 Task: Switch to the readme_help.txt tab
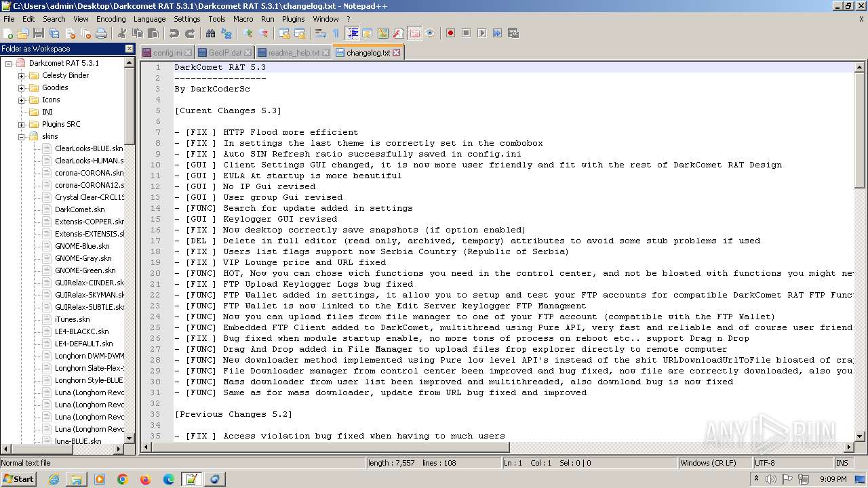tap(293, 52)
